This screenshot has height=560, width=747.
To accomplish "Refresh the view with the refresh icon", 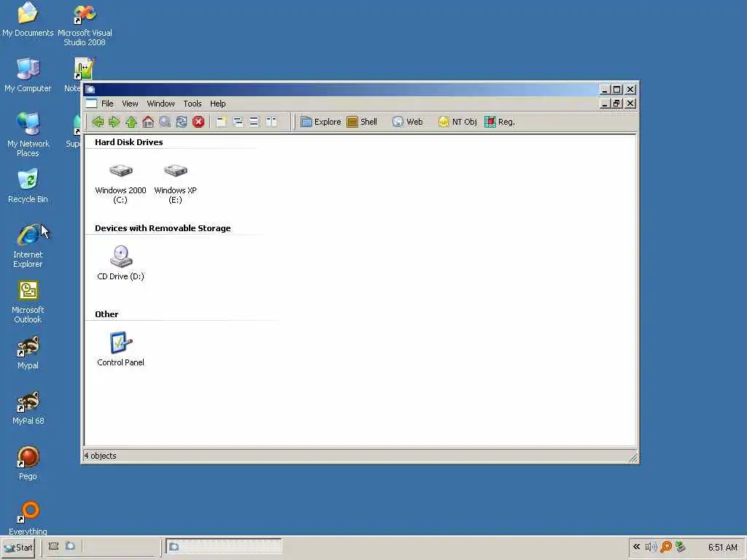I will [182, 122].
